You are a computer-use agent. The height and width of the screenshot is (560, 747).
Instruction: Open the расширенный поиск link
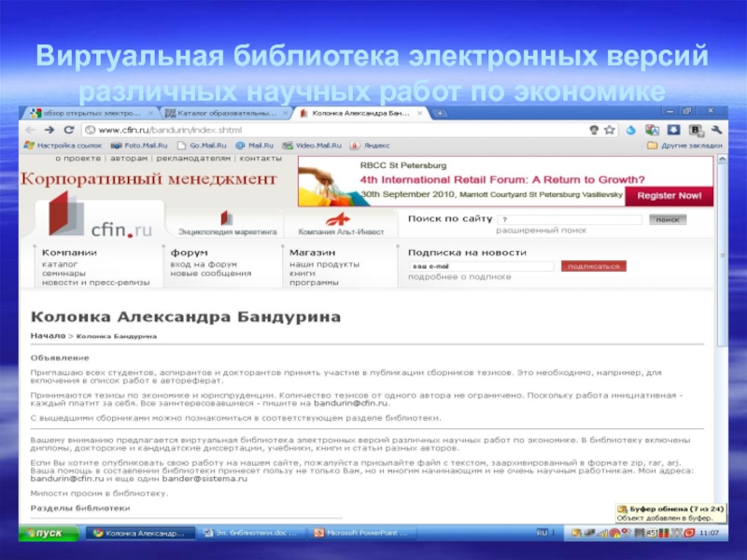point(541,230)
